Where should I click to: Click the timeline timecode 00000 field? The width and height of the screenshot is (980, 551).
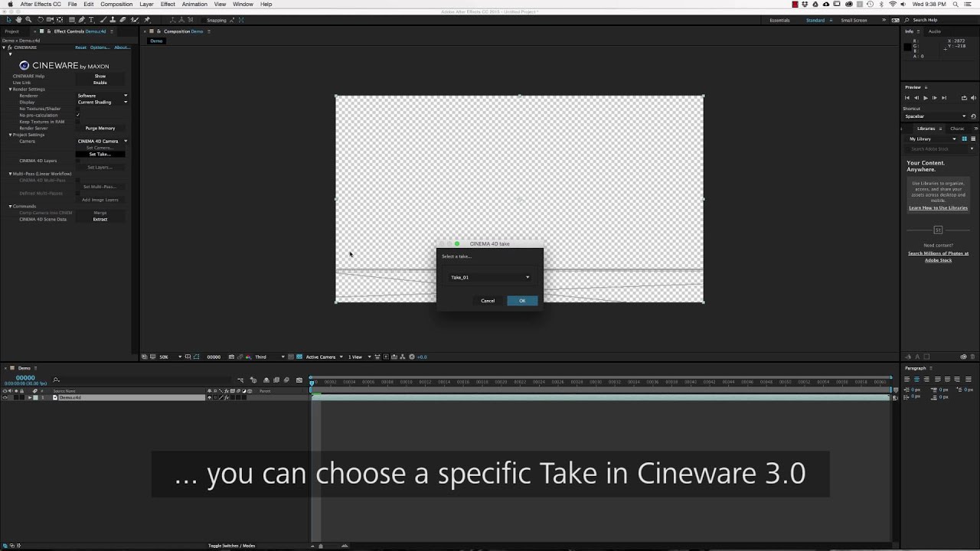coord(25,377)
